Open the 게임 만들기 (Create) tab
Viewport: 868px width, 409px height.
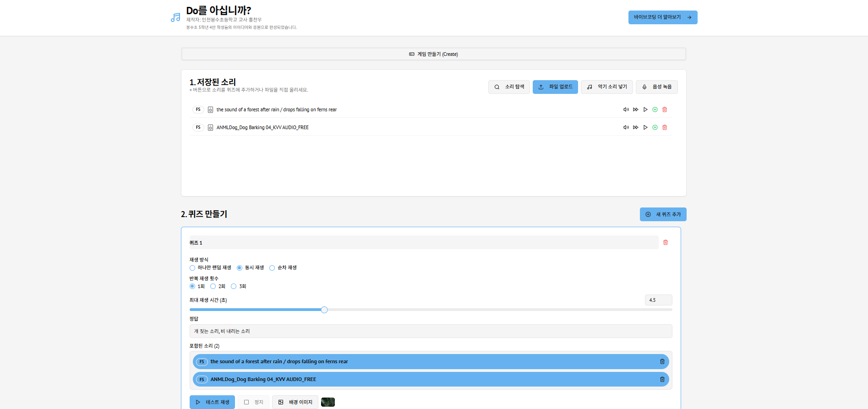(433, 54)
